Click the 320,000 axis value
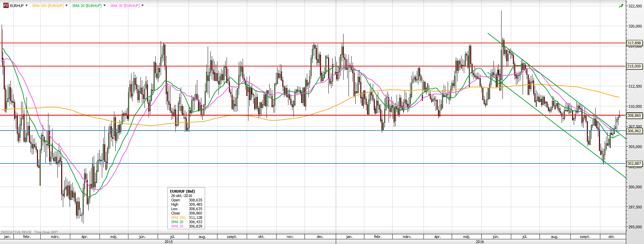 click(635, 26)
